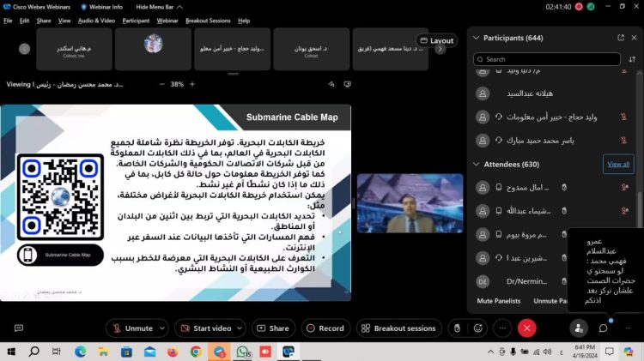Collapse the Participants panel chevron
Viewport: 644px width, 361px height.
point(476,38)
